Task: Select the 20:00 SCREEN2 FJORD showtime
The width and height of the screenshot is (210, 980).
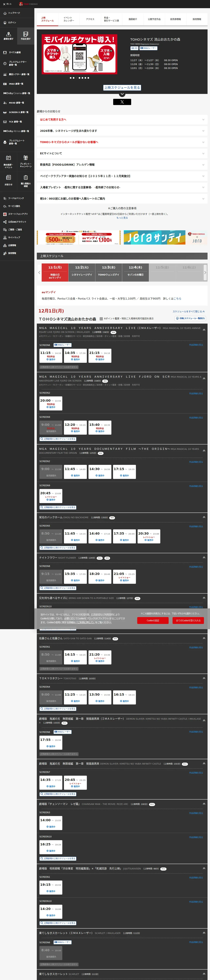Action: click(51, 404)
